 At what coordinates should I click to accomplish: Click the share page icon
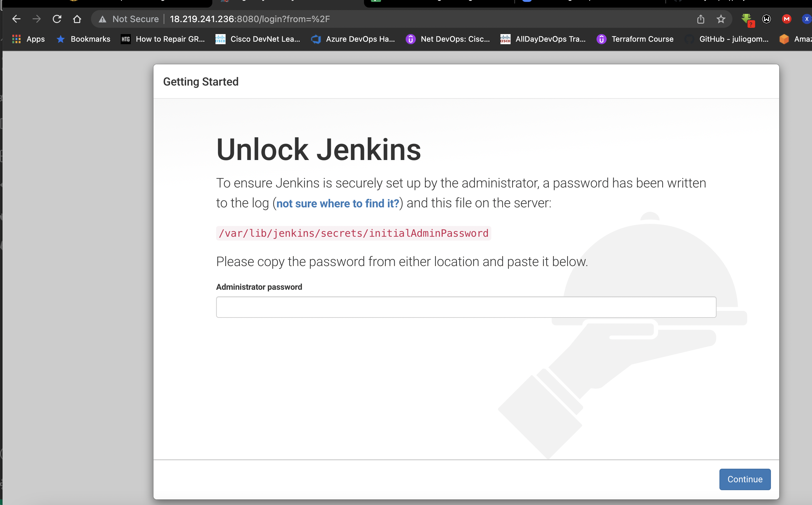pos(701,19)
